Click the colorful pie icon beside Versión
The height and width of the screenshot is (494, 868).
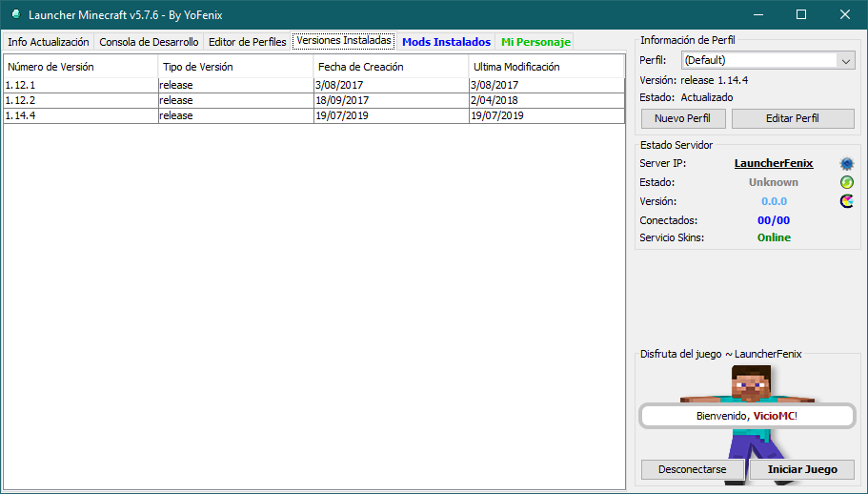tap(846, 201)
